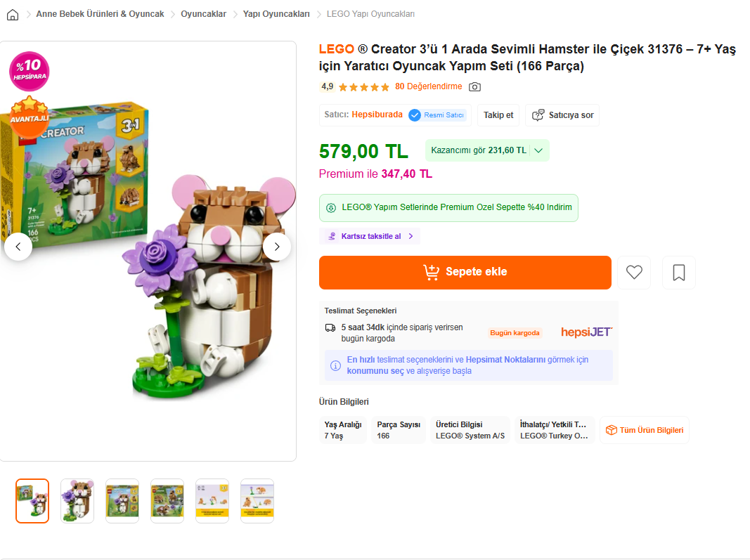Image resolution: width=750 pixels, height=560 pixels.
Task: Expand the Kazancımı gör 231,60 TL dropdown
Action: [487, 150]
